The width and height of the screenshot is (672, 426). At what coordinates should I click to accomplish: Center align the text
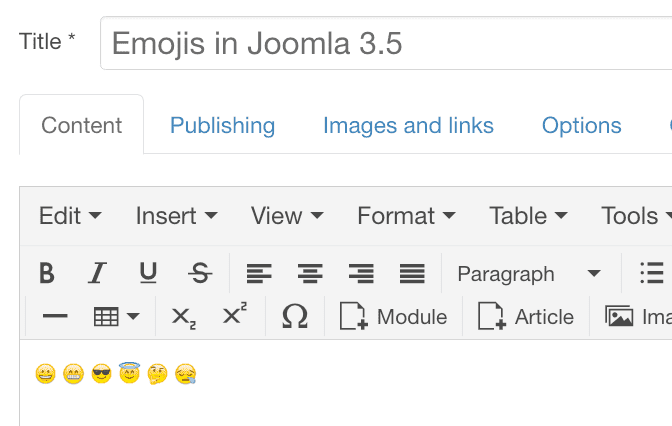(x=310, y=273)
